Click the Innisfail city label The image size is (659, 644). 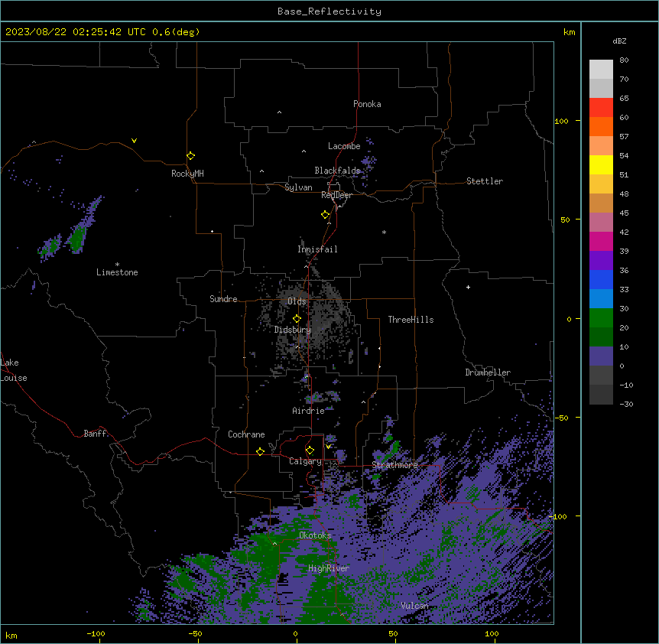pyautogui.click(x=317, y=249)
